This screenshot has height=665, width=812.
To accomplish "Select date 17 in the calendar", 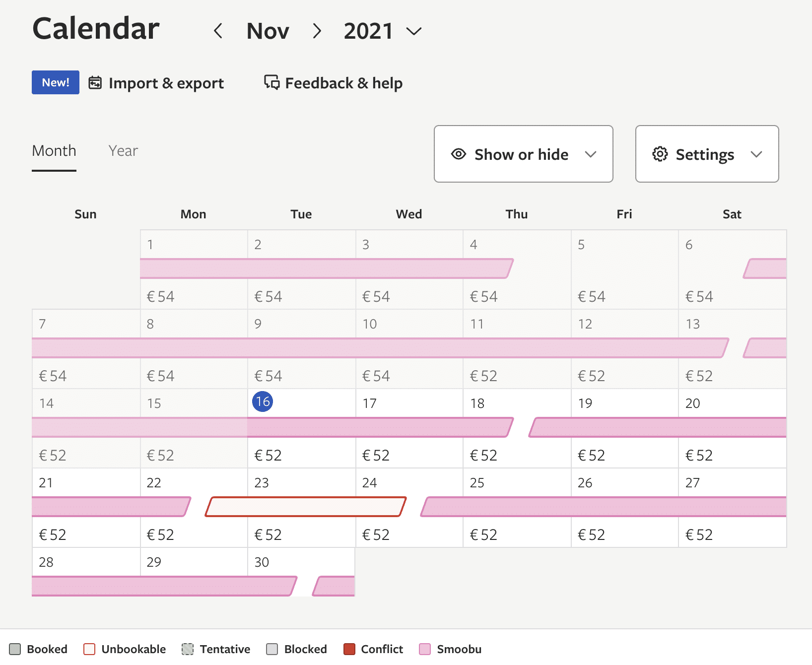I will [370, 403].
